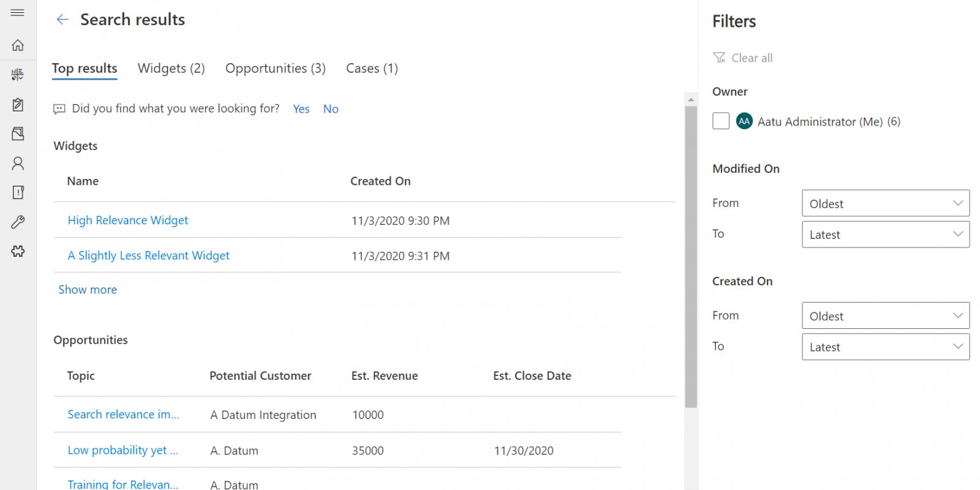980x490 pixels.
Task: Click the Modified On filter heading
Action: [x=746, y=169]
